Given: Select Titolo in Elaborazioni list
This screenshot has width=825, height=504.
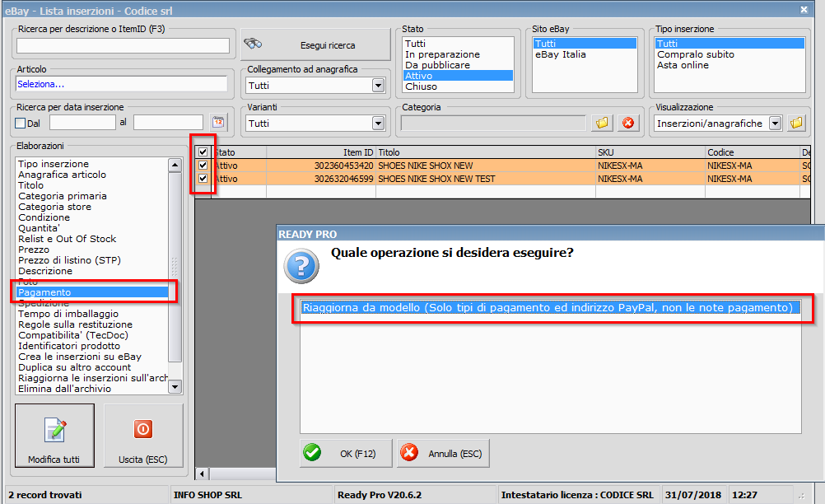Looking at the screenshot, I should point(92,185).
